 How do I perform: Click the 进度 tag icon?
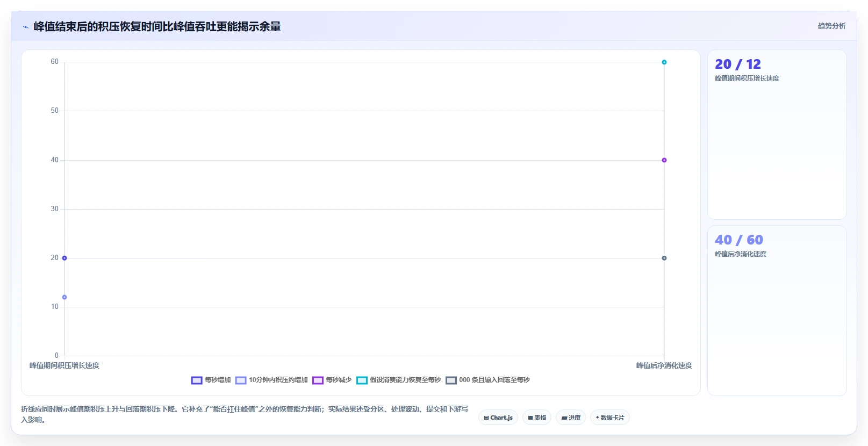click(x=564, y=418)
